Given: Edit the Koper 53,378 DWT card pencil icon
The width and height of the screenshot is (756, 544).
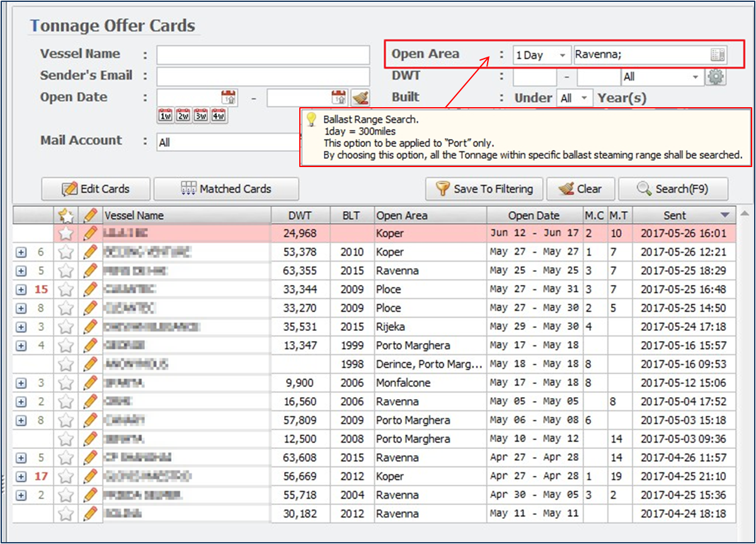Looking at the screenshot, I should 91,252.
